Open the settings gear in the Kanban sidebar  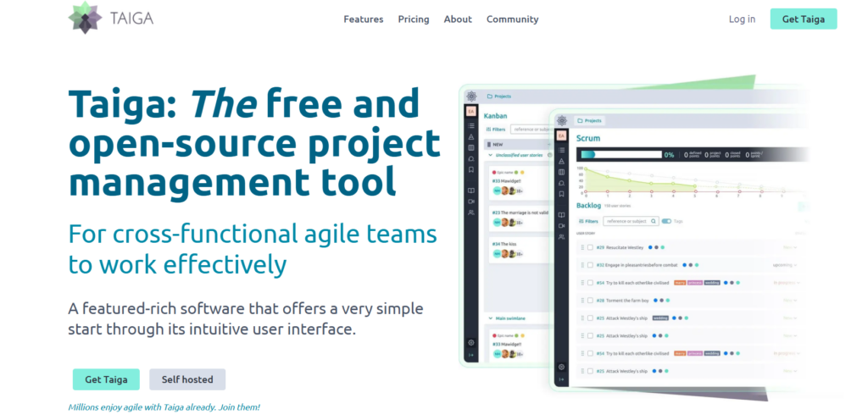pyautogui.click(x=471, y=343)
